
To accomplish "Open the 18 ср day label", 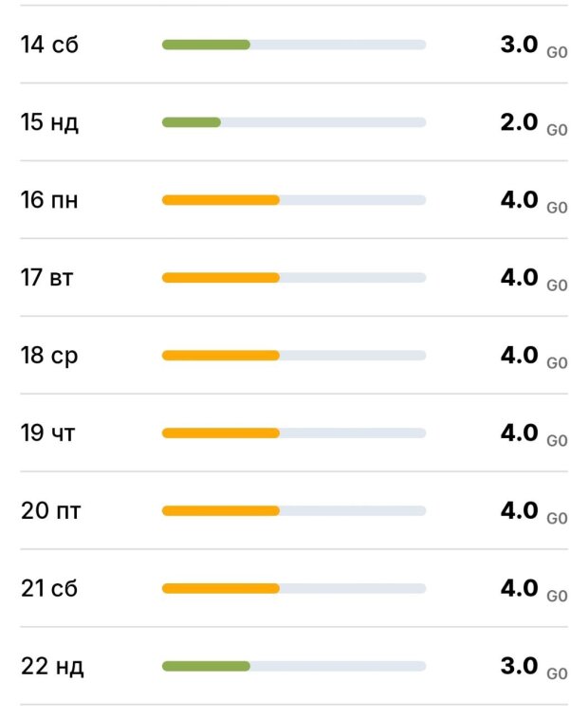I will 49,356.
